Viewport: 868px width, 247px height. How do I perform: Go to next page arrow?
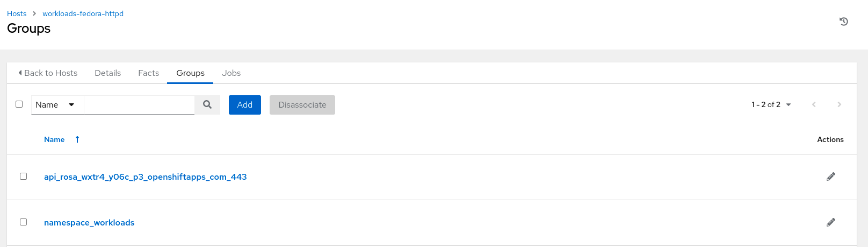(839, 104)
